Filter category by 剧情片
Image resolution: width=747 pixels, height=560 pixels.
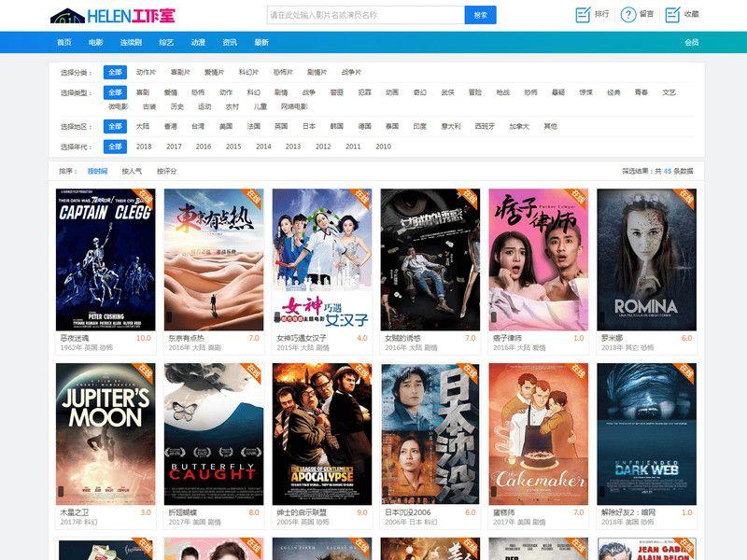[x=317, y=73]
